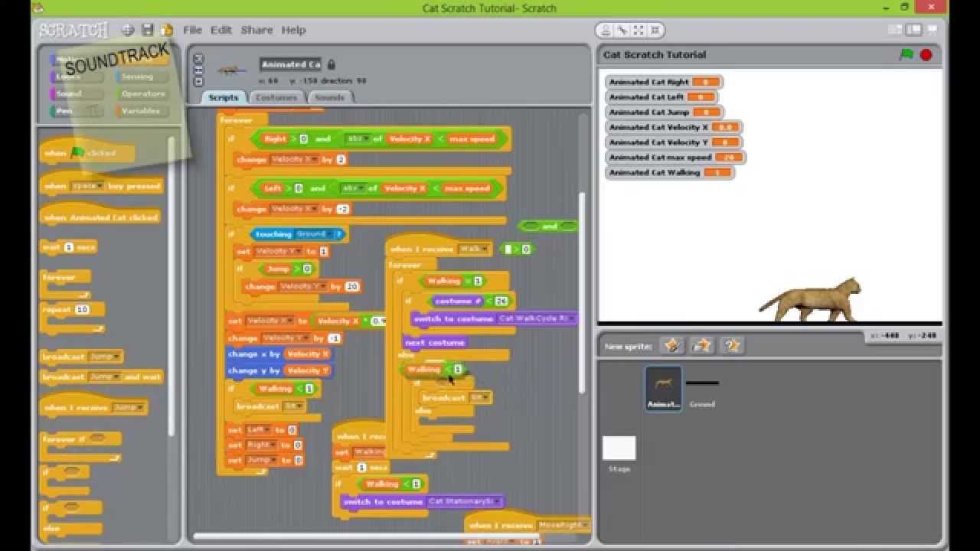Open the Ground dropdown in the touching block
This screenshot has height=551, width=980.
[313, 234]
